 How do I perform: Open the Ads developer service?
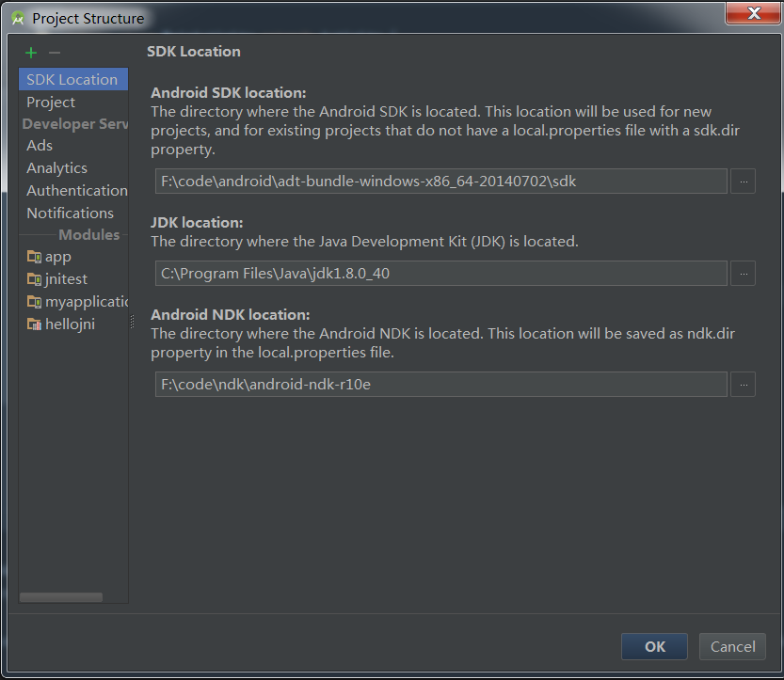pos(73,146)
